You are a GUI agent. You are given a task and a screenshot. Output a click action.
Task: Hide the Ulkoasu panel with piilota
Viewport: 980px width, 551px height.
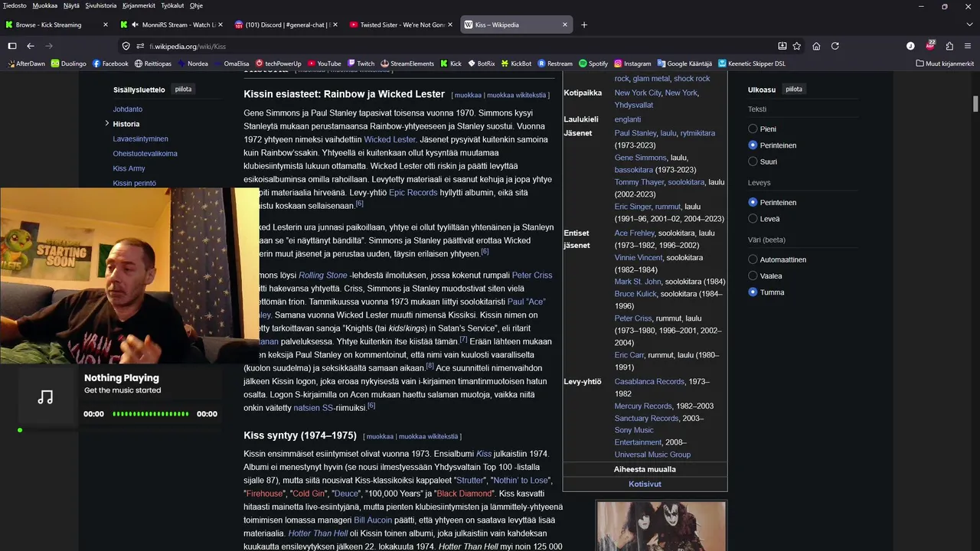[794, 89]
